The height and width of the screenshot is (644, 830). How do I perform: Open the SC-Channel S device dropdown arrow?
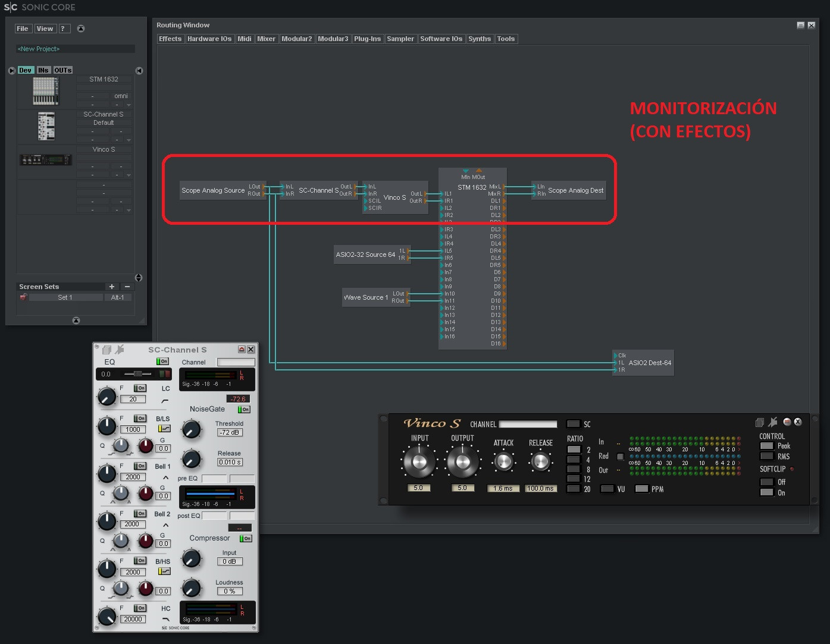[x=129, y=140]
